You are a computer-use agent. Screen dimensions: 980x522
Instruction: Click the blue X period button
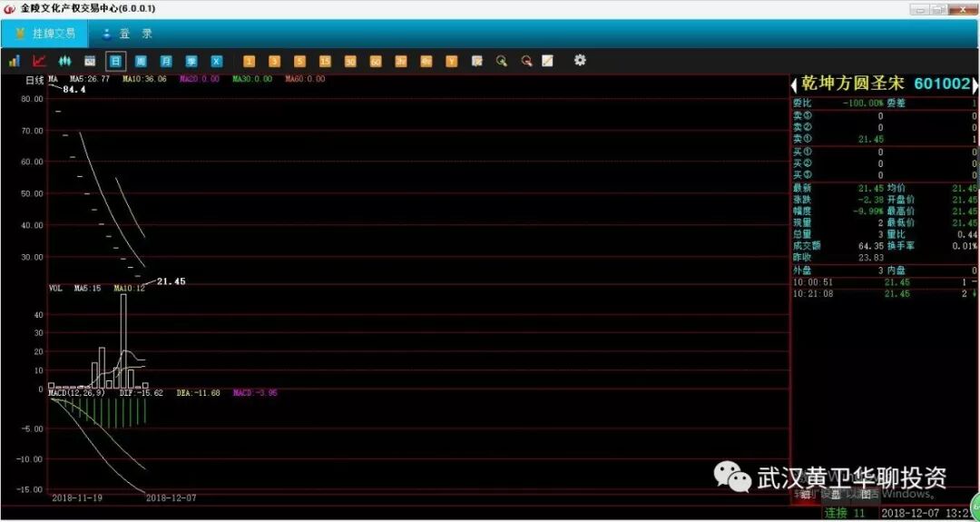coord(216,61)
